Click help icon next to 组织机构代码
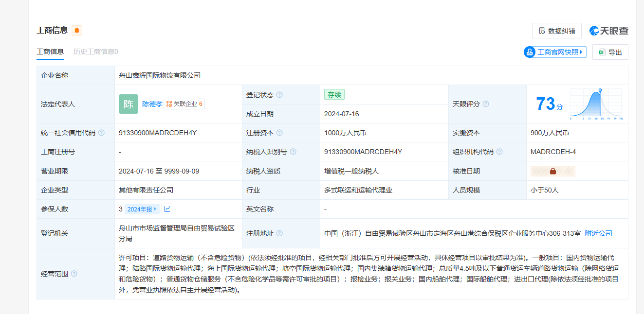The height and width of the screenshot is (314, 644). pos(499,152)
